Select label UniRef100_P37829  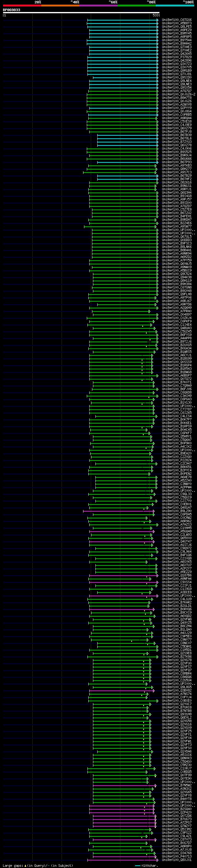(x=177, y=57)
